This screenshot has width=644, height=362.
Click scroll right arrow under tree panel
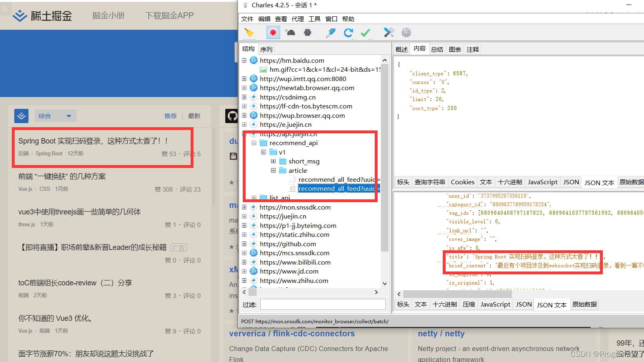(376, 292)
